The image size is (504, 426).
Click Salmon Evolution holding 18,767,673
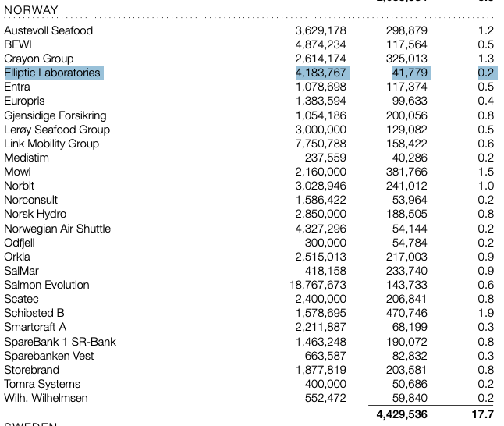pos(318,285)
